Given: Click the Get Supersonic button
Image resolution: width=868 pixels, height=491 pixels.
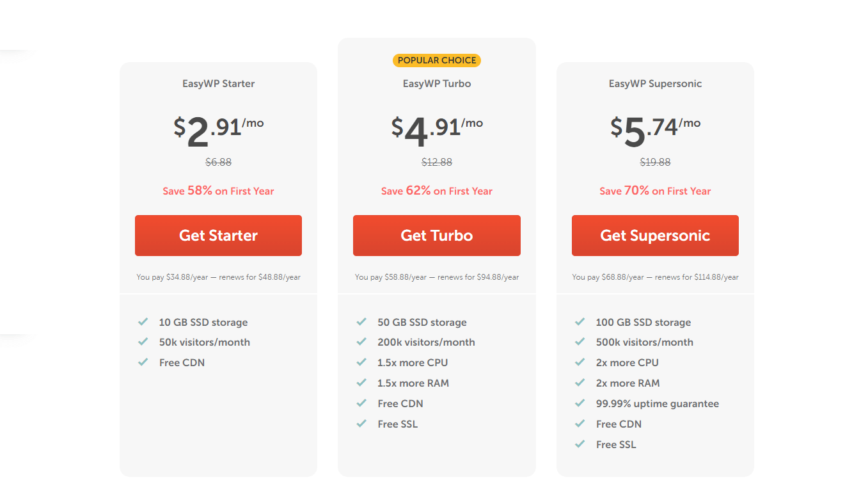Looking at the screenshot, I should (655, 236).
